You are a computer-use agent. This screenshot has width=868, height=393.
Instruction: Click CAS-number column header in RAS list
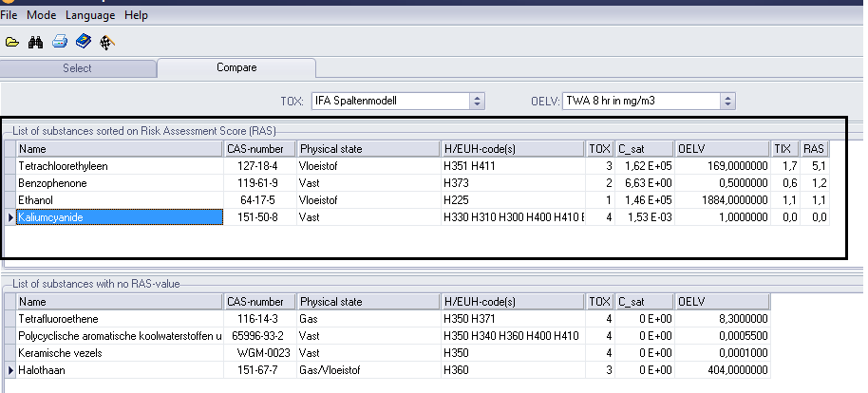259,149
